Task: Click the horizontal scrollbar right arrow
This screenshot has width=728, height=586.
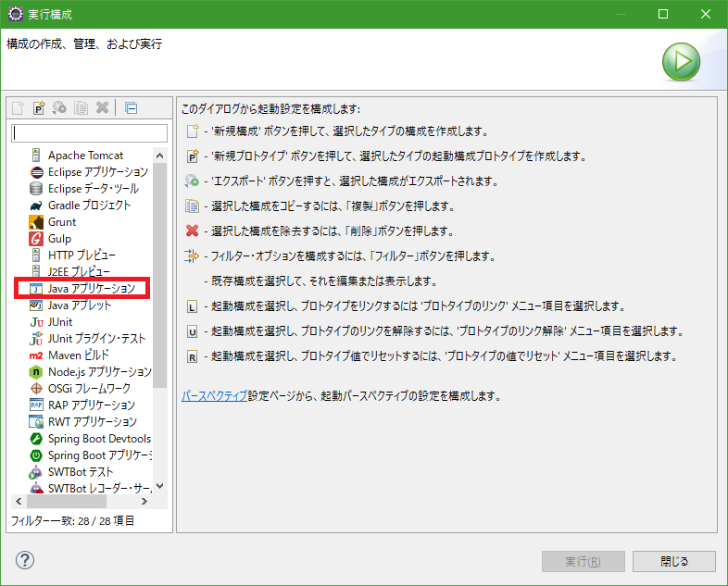Action: 144,501
